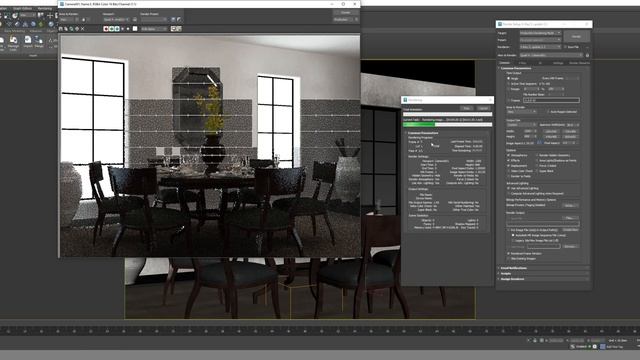This screenshot has height=360, width=640.
Task: Lock view icon in Render Setup
Action: 587,55
